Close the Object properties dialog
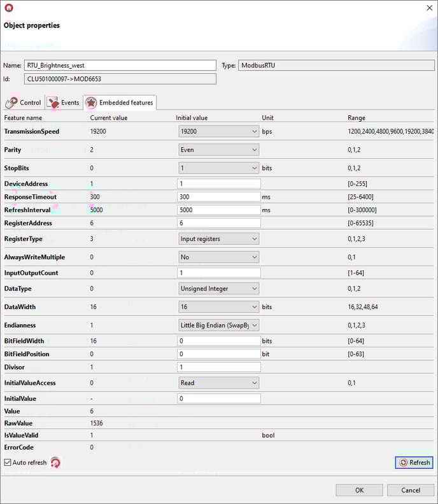Screen dimensions: 438x504 coord(429,8)
